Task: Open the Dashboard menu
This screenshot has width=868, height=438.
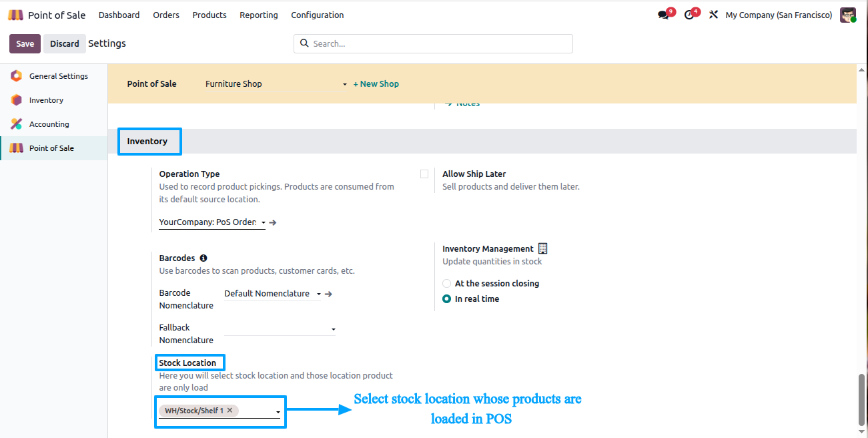Action: tap(119, 15)
